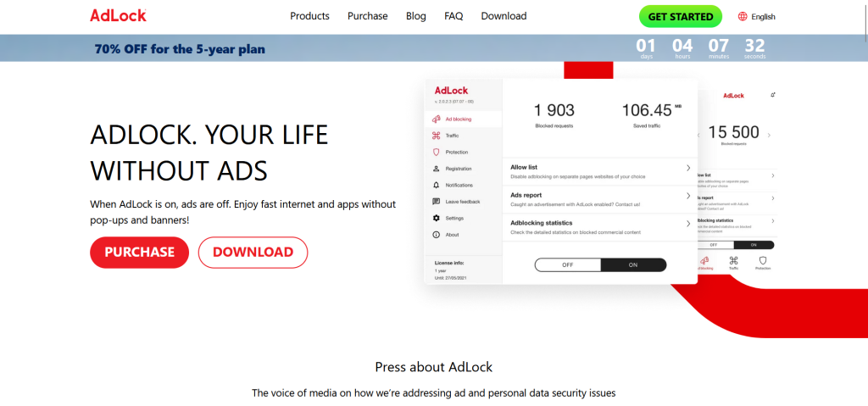Click the green GET STARTED button
Image resolution: width=868 pixels, height=406 pixels.
click(681, 17)
